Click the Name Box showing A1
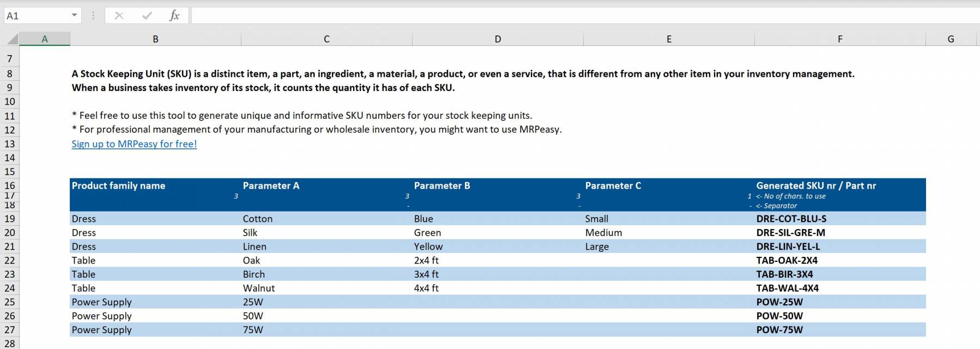 coord(38,15)
